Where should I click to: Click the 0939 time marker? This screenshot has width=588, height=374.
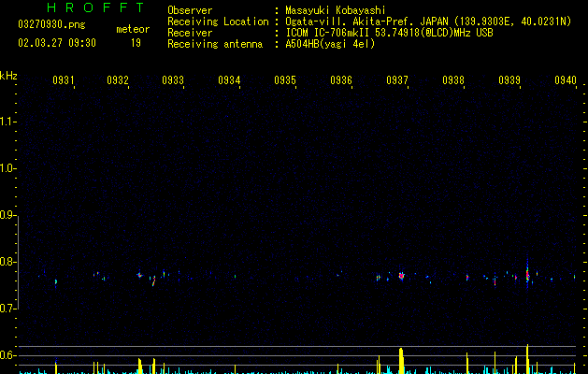pyautogui.click(x=509, y=80)
